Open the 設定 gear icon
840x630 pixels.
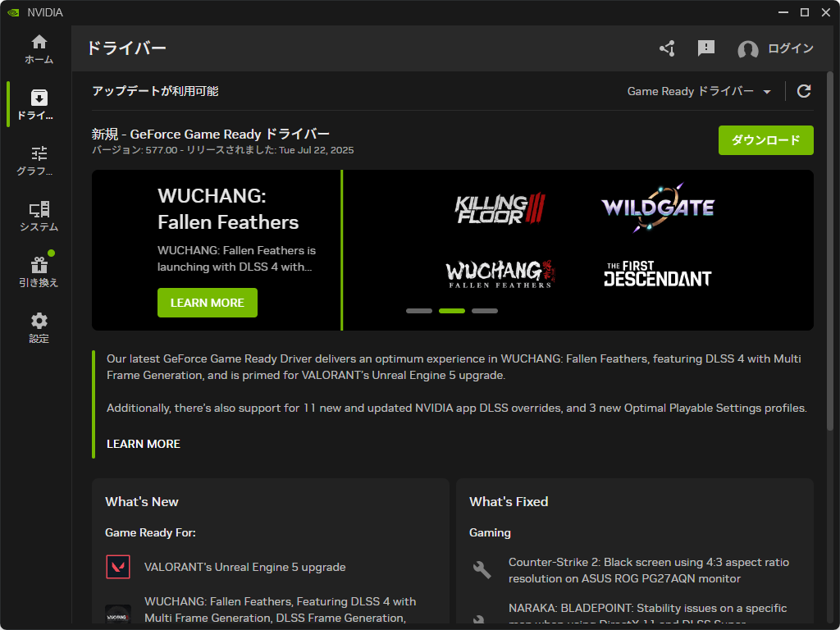[38, 326]
